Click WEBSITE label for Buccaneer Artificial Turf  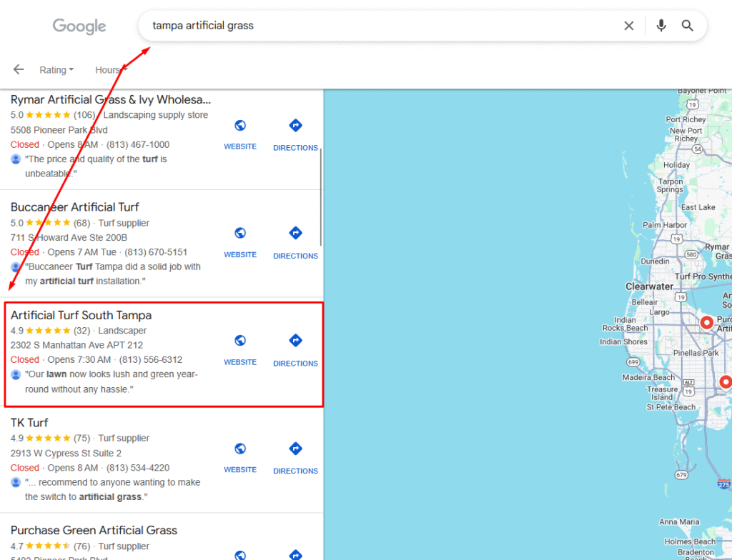[x=240, y=255]
